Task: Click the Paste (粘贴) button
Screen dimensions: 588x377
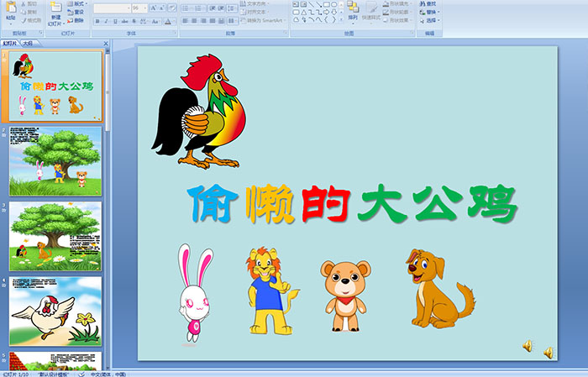Action: click(x=11, y=11)
